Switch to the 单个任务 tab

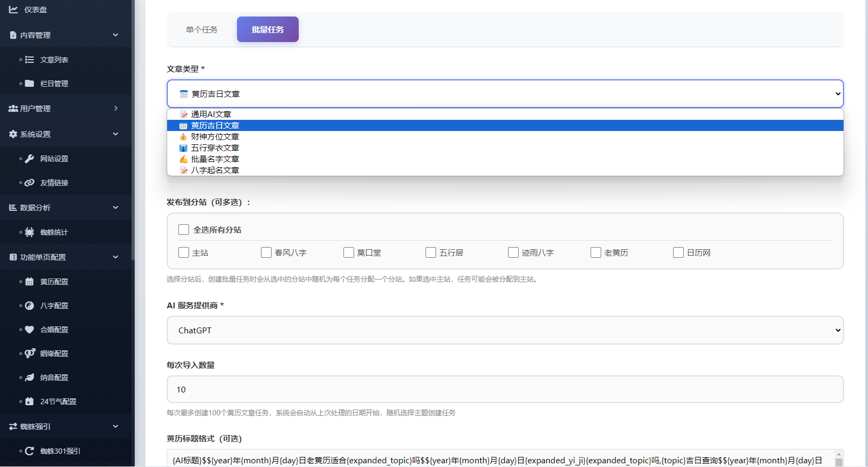click(x=202, y=30)
